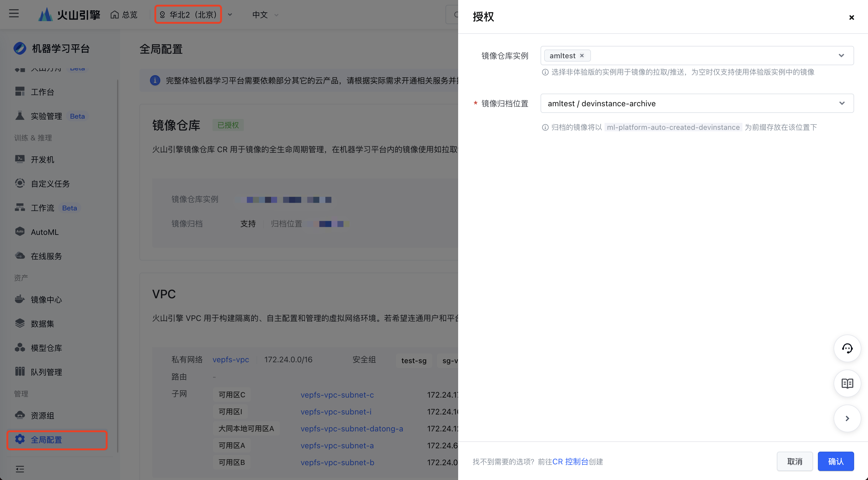Viewport: 868px width, 480px height.
Task: Close the 授权 drawer
Action: [x=851, y=18]
